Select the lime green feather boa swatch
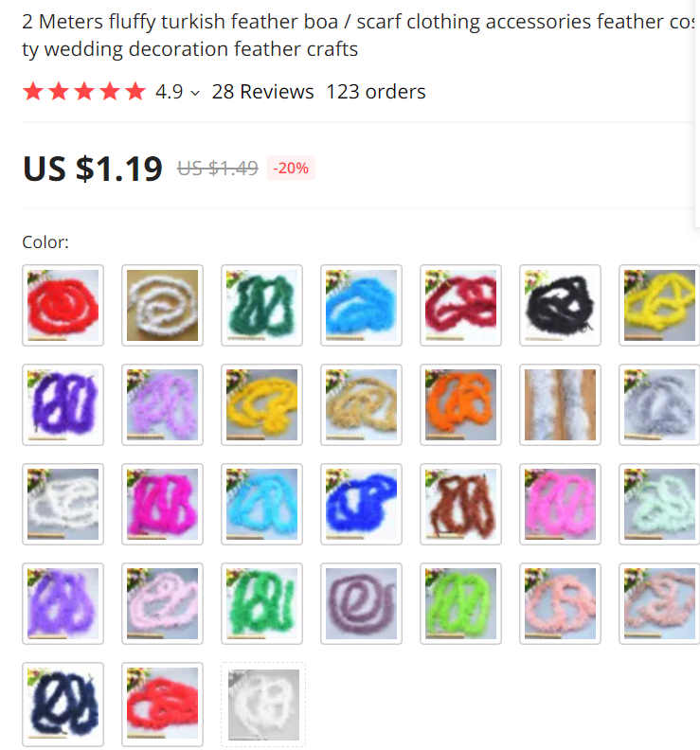This screenshot has height=750, width=700. pos(460,603)
